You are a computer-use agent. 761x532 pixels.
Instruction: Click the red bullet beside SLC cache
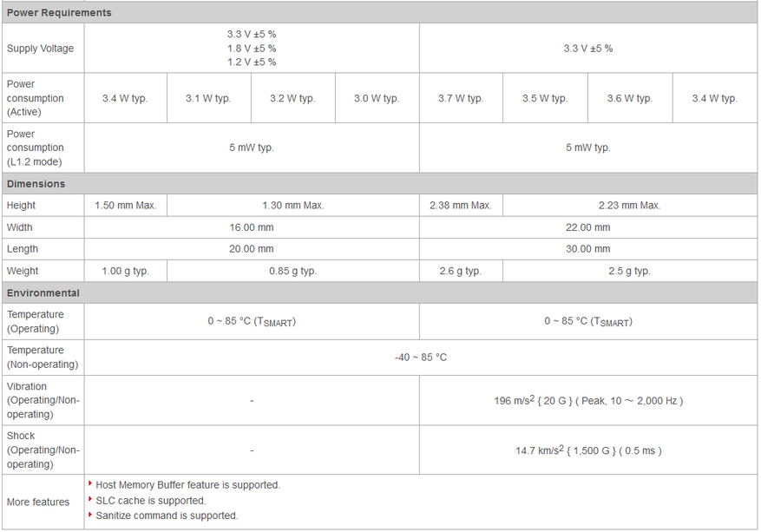tap(89, 499)
